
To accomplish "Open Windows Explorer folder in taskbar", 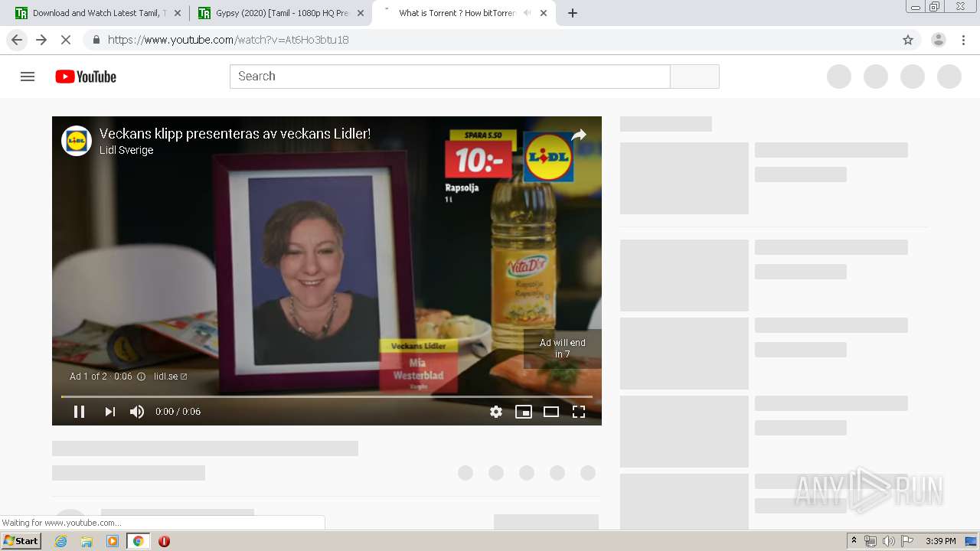I will pos(87,541).
